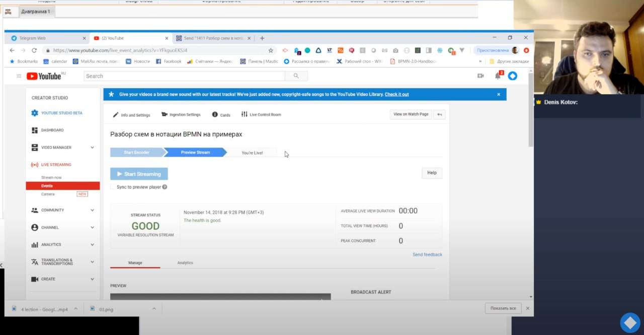Click Показать все in the downloads bar
This screenshot has width=644, height=335.
(x=503, y=308)
